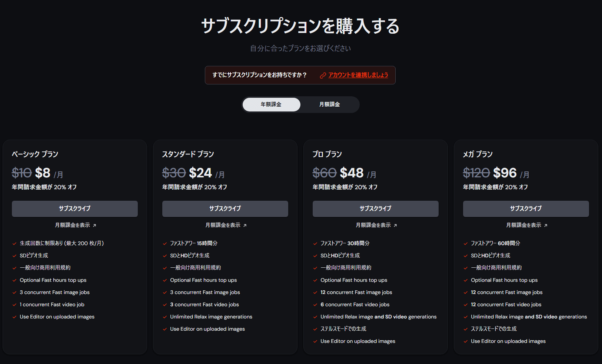Click the arrow icon under ベーシック プラン subscribe button

94,226
